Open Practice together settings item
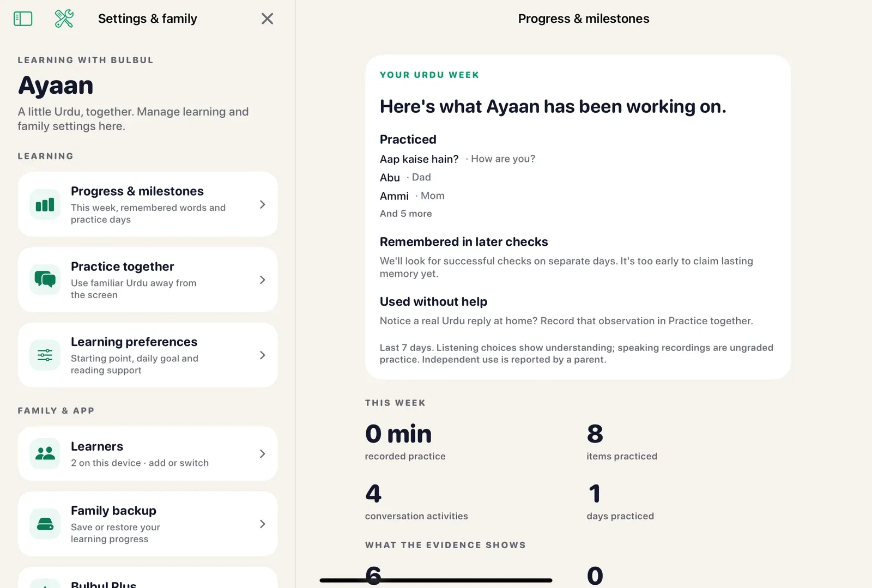The height and width of the screenshot is (588, 872). point(148,280)
